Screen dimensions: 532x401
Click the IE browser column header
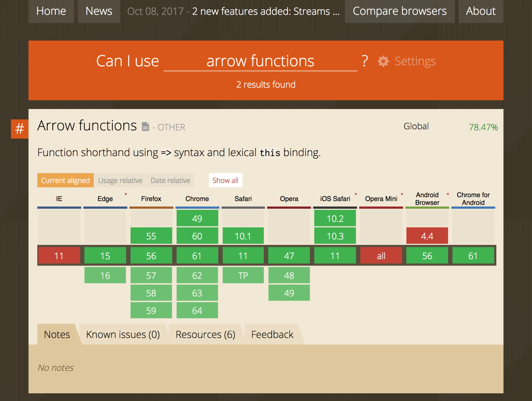click(x=59, y=199)
